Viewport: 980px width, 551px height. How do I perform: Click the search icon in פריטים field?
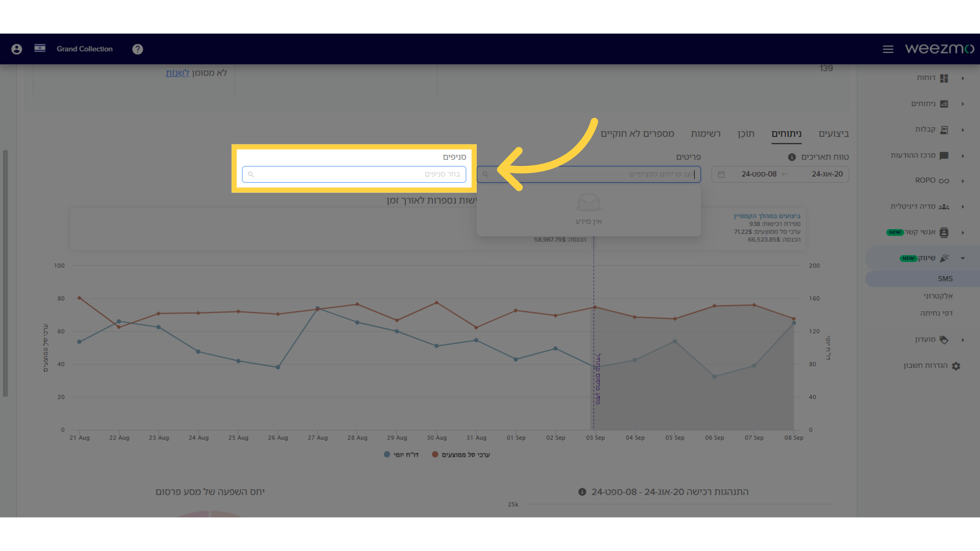tap(485, 174)
